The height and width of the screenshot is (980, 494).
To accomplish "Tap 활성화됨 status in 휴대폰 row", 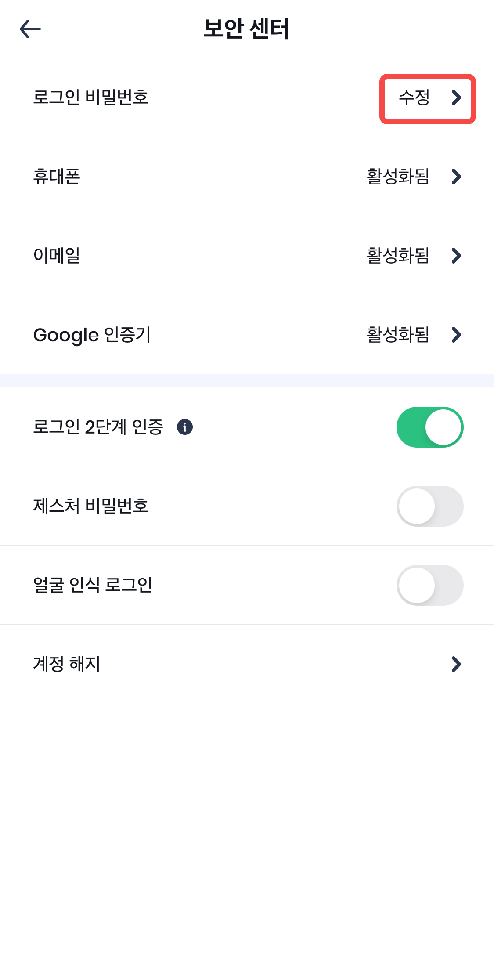I will click(398, 177).
